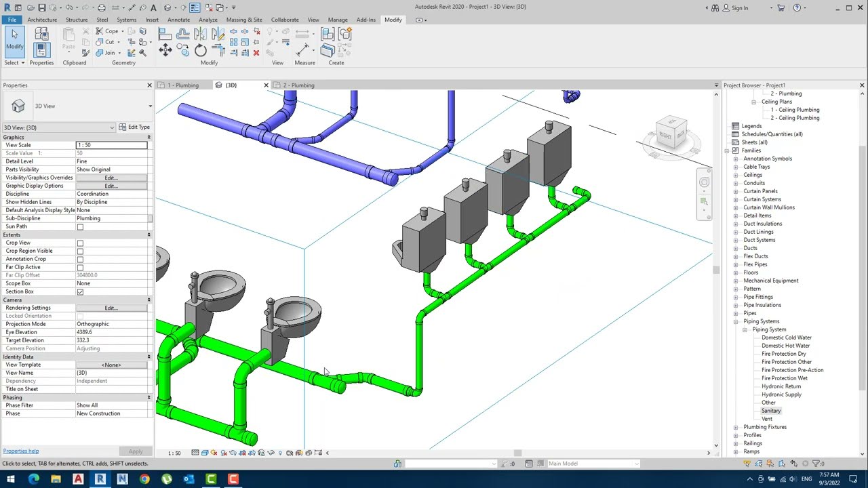Open the Help question mark icon

click(x=797, y=7)
